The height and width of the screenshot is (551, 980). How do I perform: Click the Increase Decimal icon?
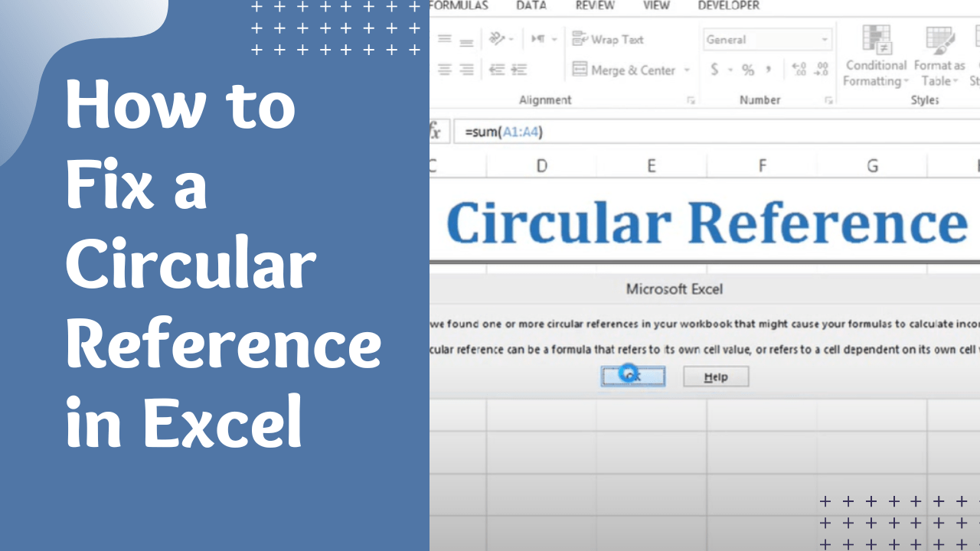(x=799, y=69)
